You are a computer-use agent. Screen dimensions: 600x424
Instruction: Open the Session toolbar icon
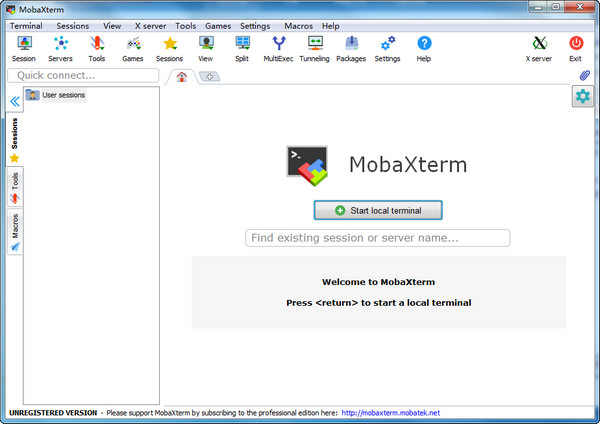[x=24, y=49]
